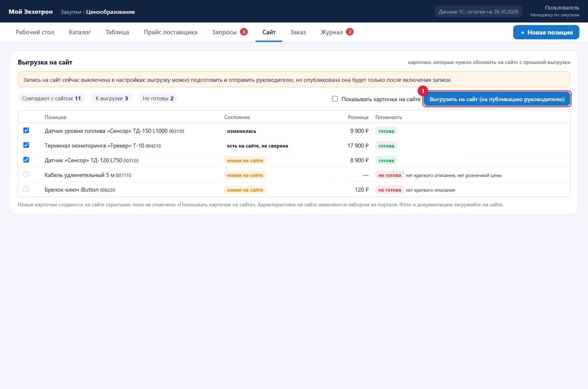Image resolution: width=588 pixels, height=389 pixels.
Task: Open the Закупки breadcrumb link
Action: (71, 12)
